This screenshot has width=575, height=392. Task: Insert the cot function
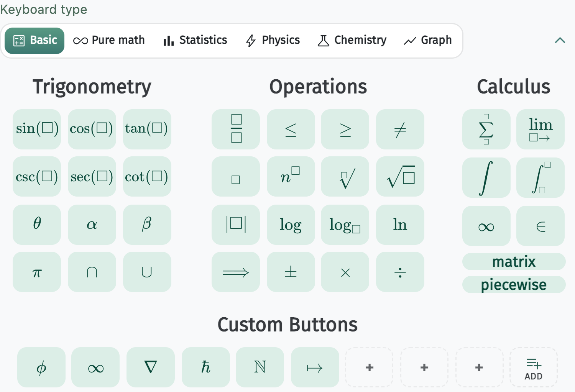(147, 177)
